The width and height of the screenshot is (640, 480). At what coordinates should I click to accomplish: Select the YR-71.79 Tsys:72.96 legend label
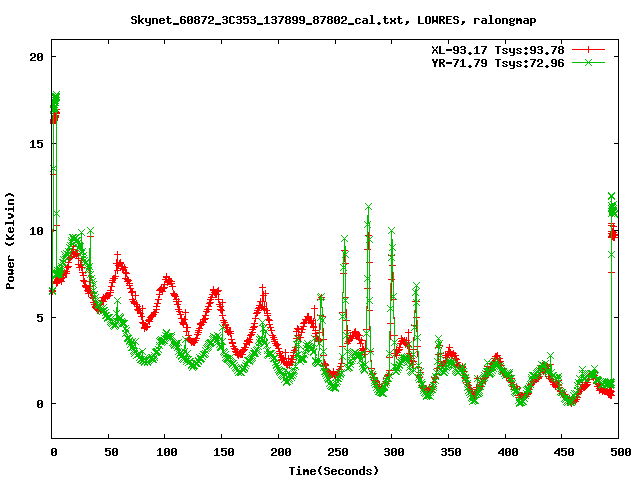pos(498,63)
